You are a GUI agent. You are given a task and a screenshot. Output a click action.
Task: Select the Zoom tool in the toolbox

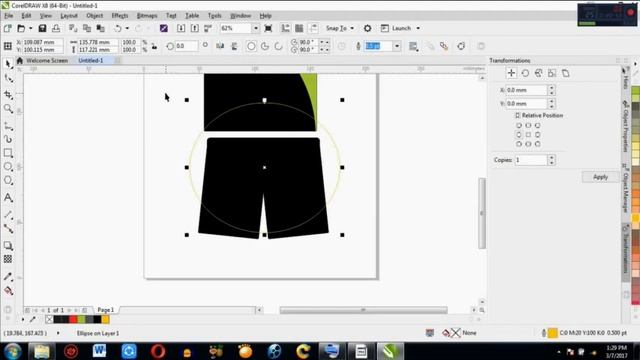tap(8, 109)
